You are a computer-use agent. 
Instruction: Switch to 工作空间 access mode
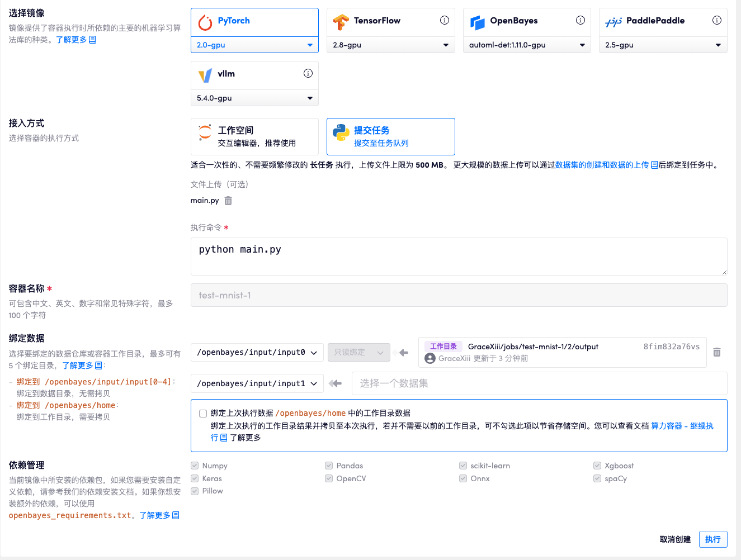coord(254,136)
